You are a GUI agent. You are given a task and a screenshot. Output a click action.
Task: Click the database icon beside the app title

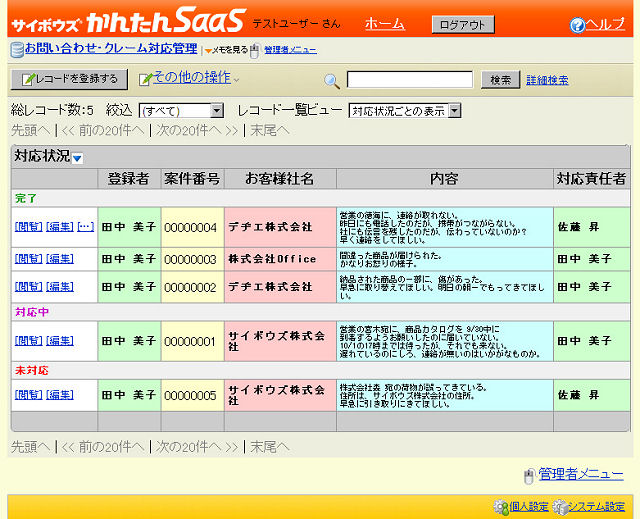pos(17,50)
